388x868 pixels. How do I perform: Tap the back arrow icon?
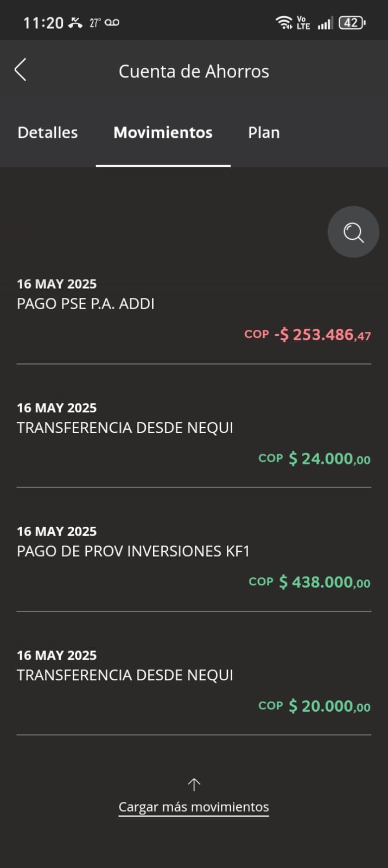[x=21, y=70]
